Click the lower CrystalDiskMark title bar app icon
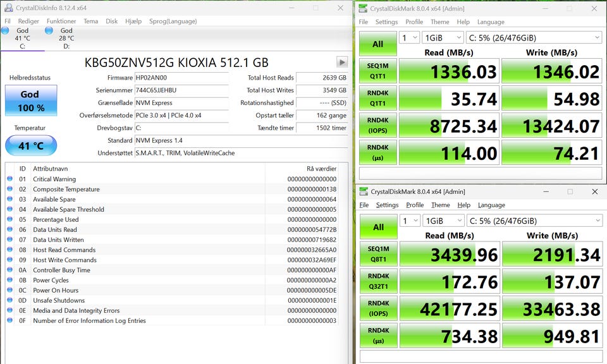The image size is (607, 364). (x=364, y=191)
